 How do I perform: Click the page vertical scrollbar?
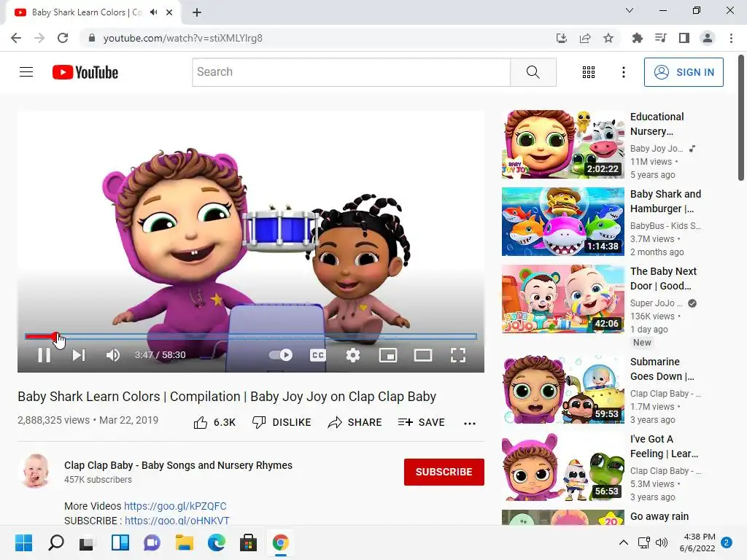[741, 117]
